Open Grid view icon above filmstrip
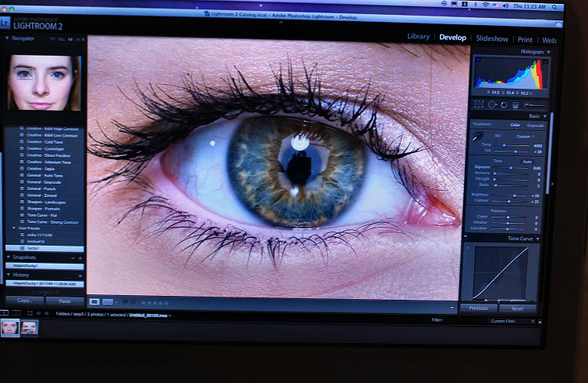The width and height of the screenshot is (588, 383). click(30, 313)
